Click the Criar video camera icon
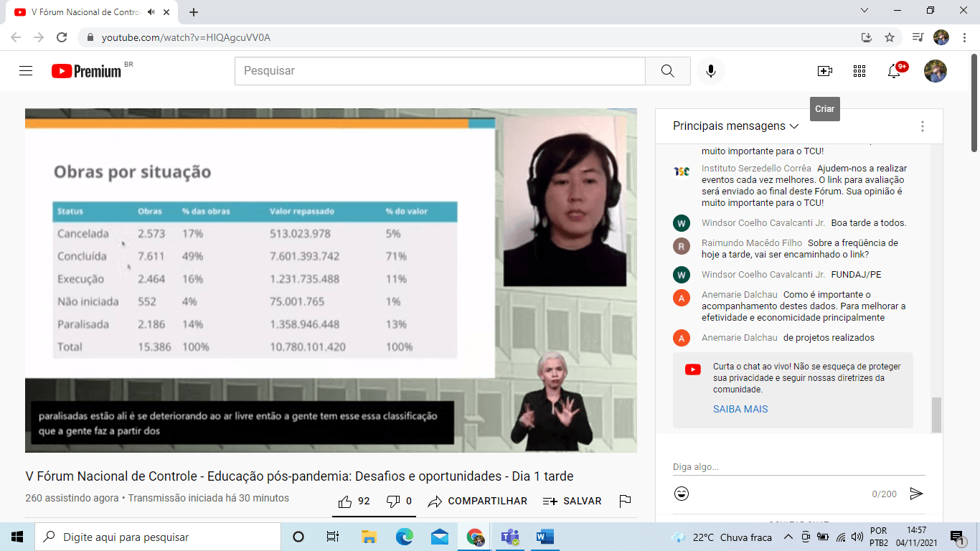Image resolution: width=980 pixels, height=551 pixels. pyautogui.click(x=824, y=71)
